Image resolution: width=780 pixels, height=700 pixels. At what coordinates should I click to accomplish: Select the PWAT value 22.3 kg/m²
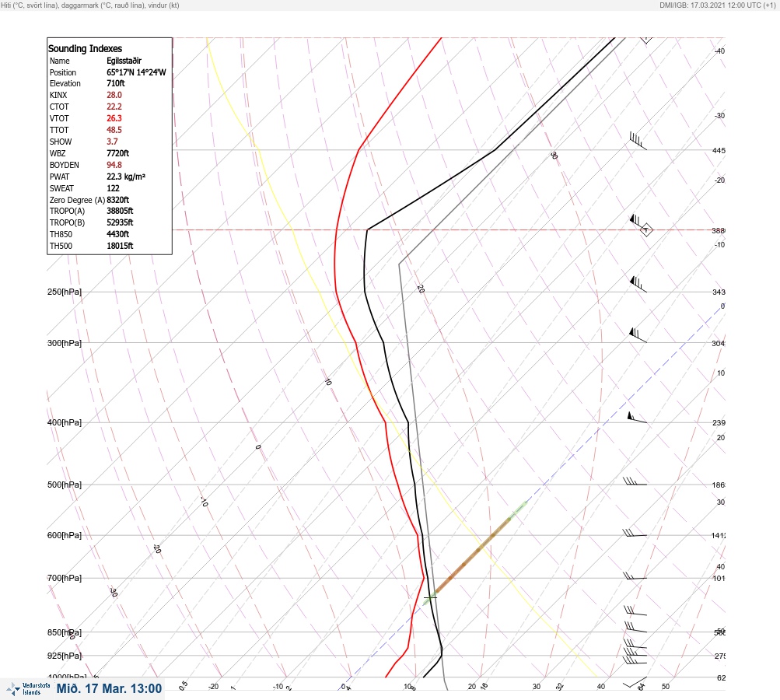pos(126,177)
